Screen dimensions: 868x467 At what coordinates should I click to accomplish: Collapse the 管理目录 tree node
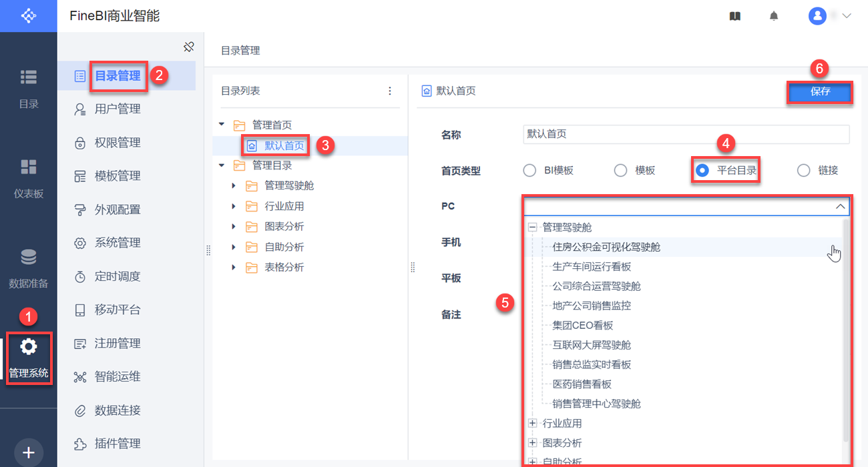222,165
